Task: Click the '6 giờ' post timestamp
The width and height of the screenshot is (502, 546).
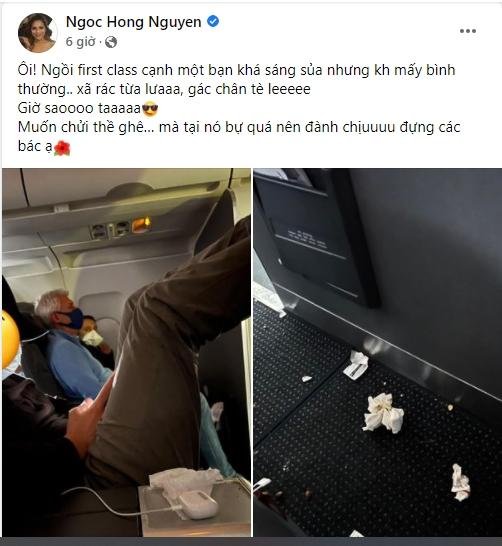Action: tap(80, 42)
